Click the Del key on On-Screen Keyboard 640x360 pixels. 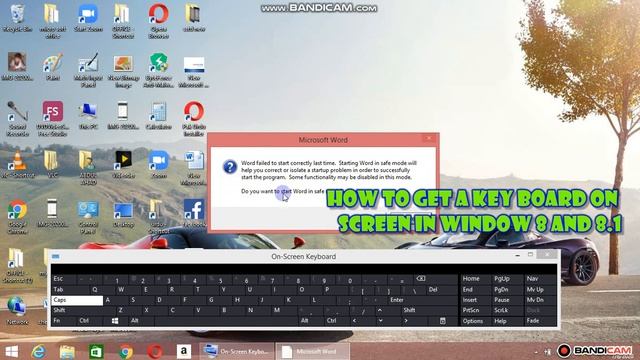click(442, 289)
